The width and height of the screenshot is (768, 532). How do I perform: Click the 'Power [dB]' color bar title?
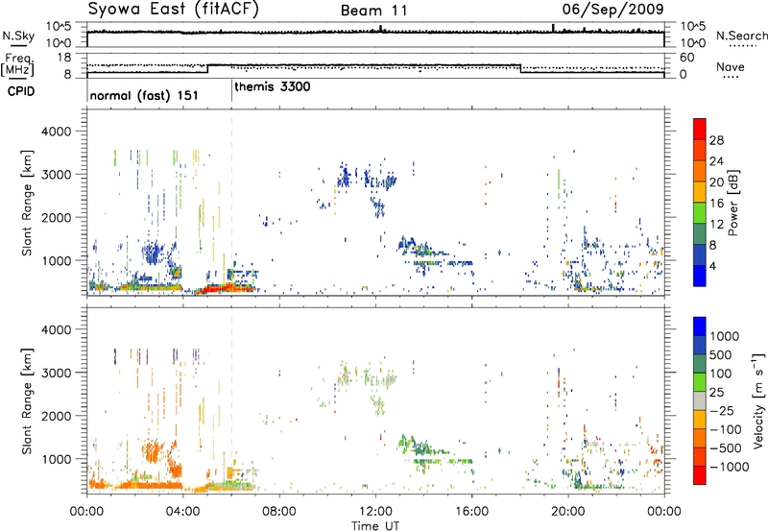click(732, 203)
